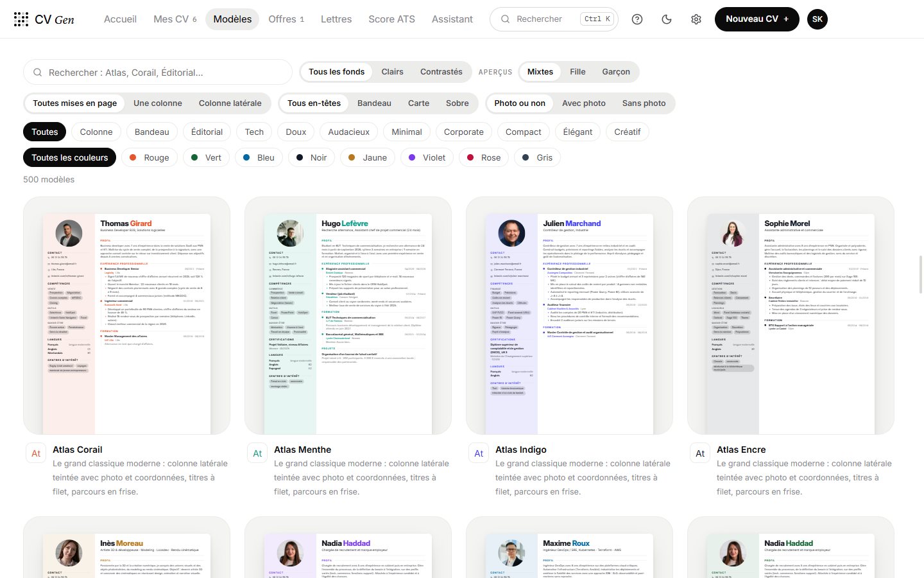Click the magnifier icon in the template search field
Viewport: 924px width, 578px height.
click(x=38, y=73)
